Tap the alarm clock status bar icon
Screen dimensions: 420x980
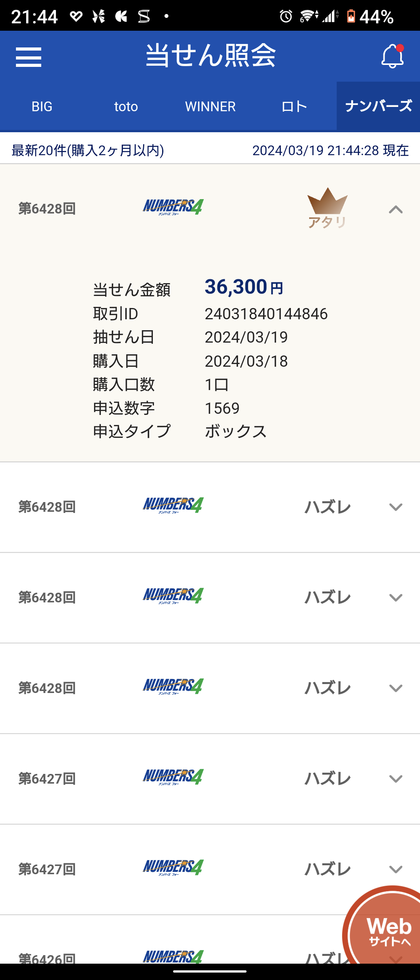coord(286,16)
